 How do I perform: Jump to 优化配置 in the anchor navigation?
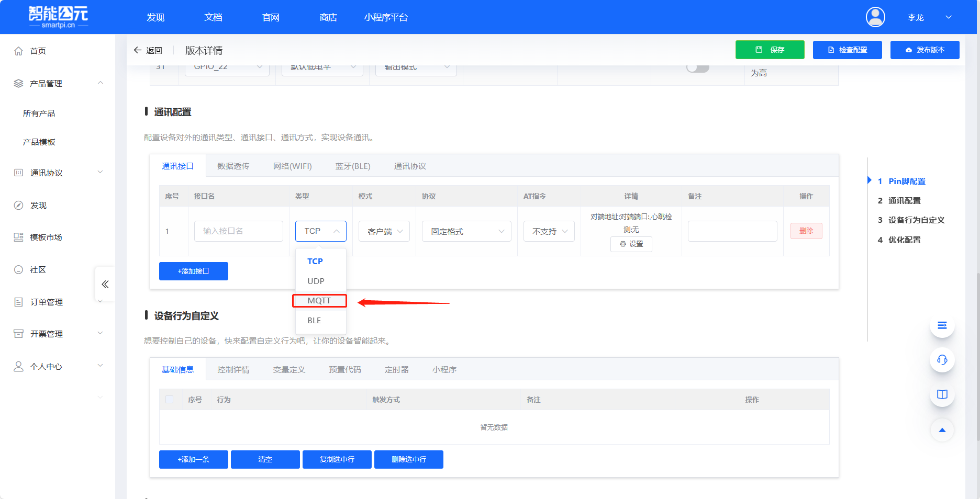[904, 240]
